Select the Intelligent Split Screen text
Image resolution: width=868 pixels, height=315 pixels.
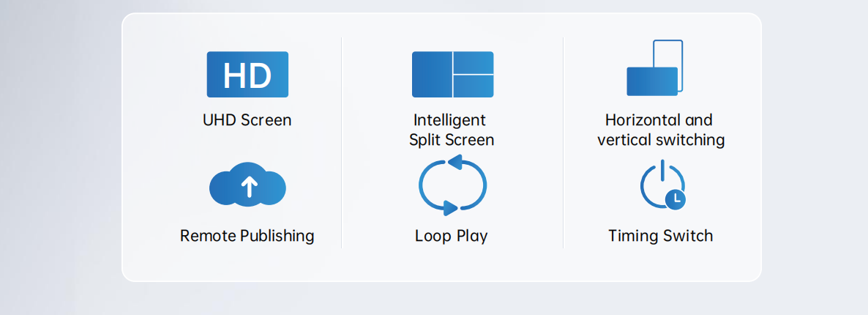pos(451,130)
